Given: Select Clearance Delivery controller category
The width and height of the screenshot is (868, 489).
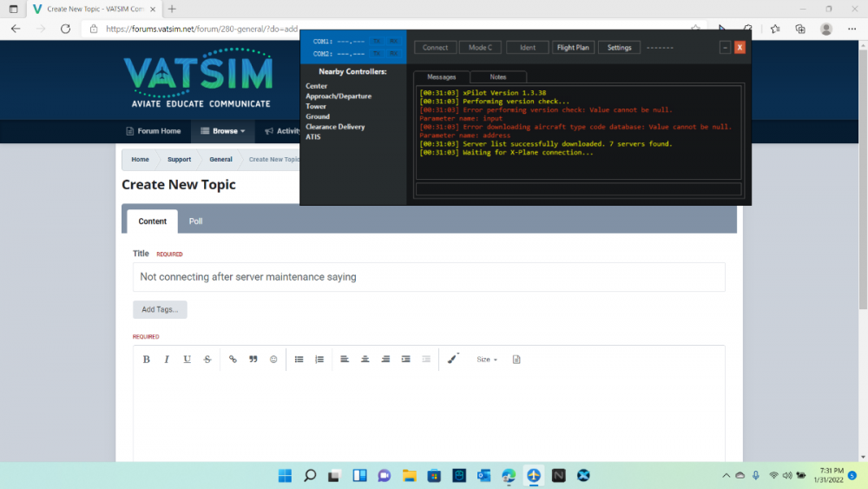Looking at the screenshot, I should coord(335,126).
